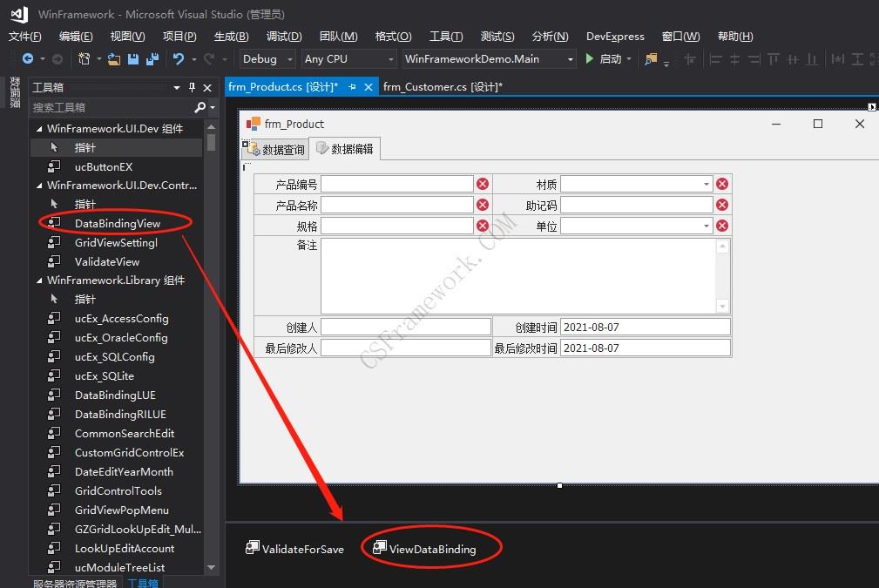Toggle auto-hide with the toolbox pin icon
Image resolution: width=879 pixels, height=588 pixels.
click(x=191, y=87)
